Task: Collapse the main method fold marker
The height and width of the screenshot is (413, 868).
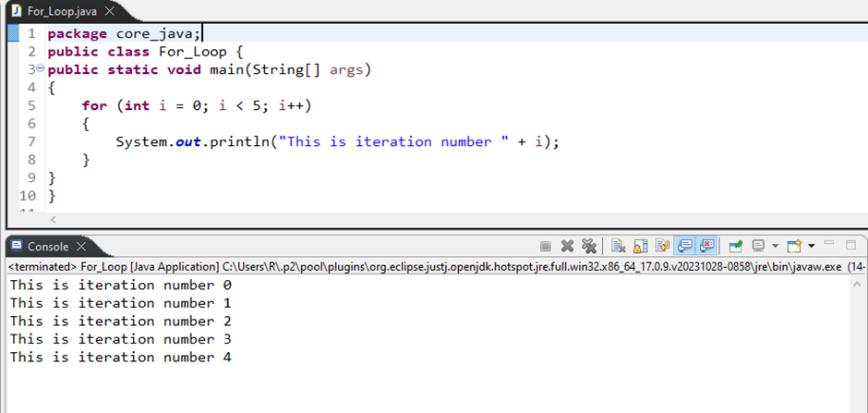Action: [40, 68]
